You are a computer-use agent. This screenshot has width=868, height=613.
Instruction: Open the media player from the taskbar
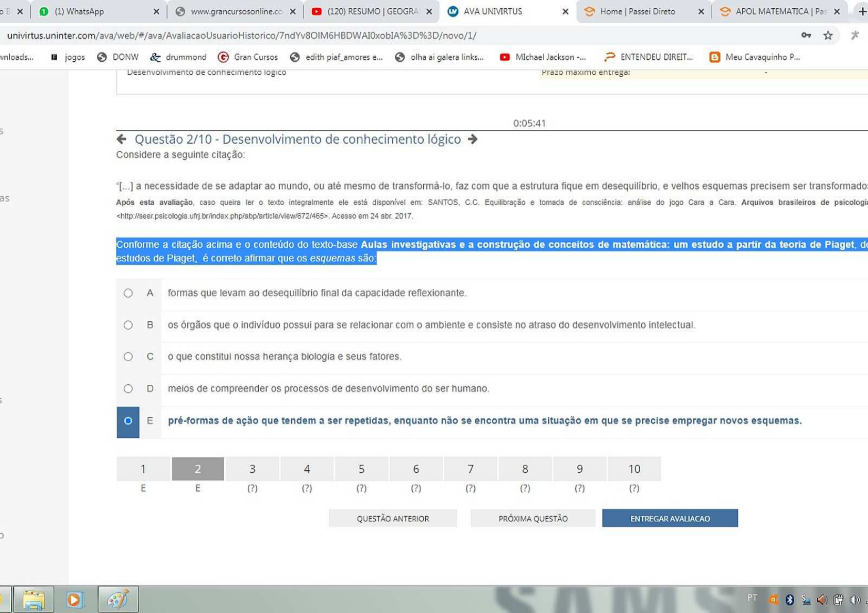[75, 600]
